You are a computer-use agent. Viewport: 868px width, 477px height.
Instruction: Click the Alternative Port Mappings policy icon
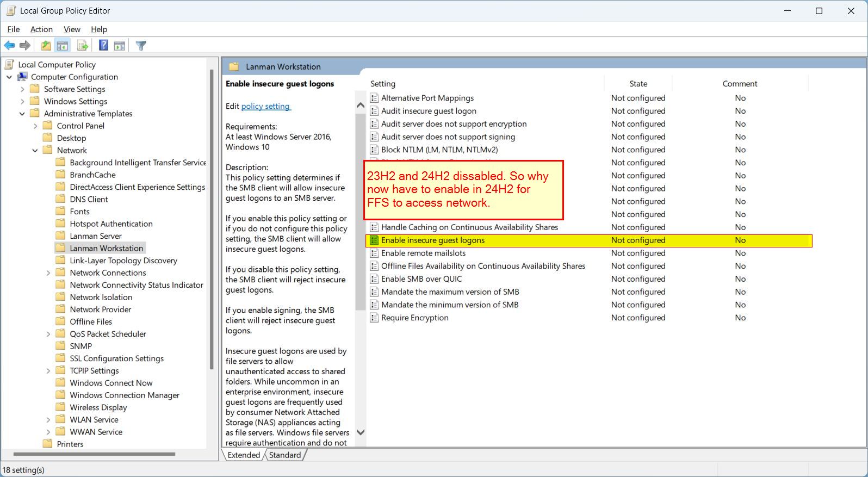click(374, 98)
